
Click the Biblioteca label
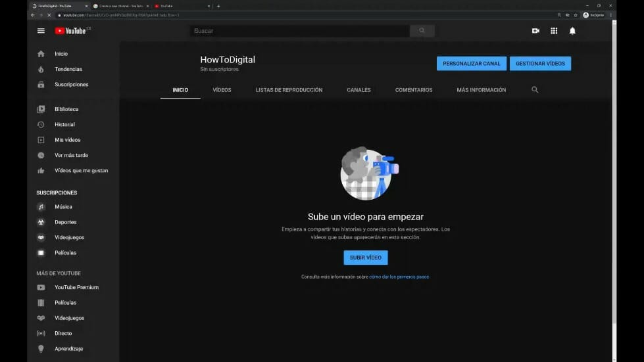pyautogui.click(x=66, y=109)
